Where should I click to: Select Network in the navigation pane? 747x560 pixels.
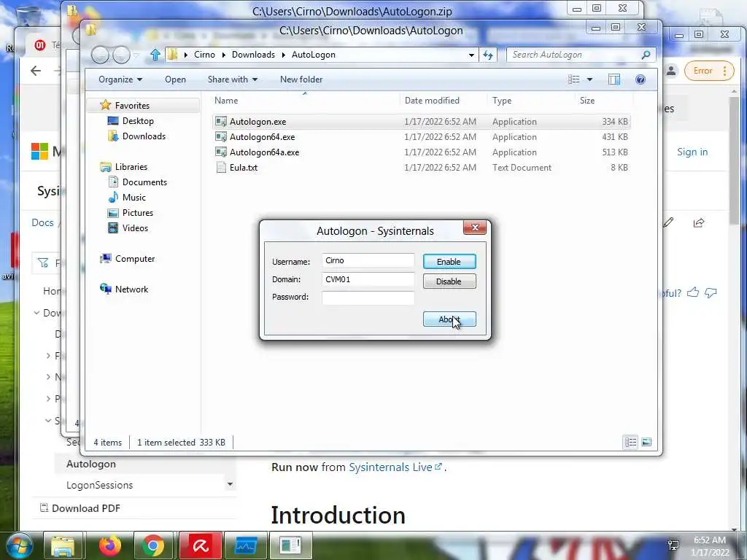pos(131,289)
